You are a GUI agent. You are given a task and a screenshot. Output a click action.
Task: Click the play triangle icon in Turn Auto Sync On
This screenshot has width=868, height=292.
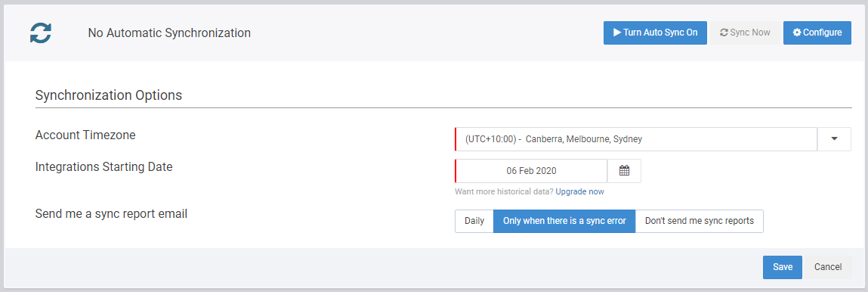click(616, 33)
